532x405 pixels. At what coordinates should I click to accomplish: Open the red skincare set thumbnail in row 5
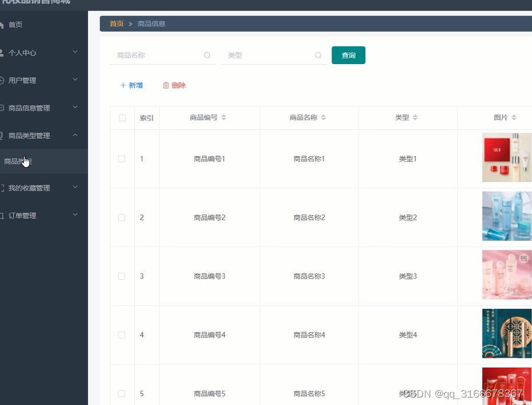(x=507, y=386)
